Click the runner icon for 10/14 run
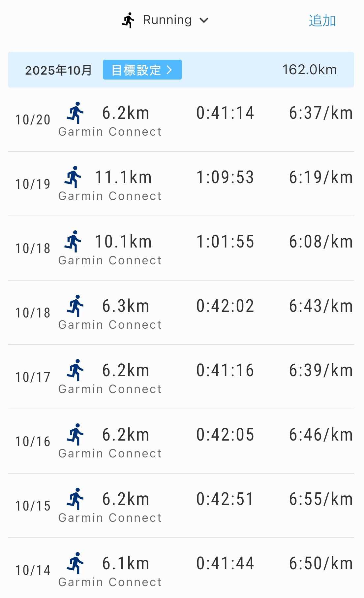 coord(76,563)
